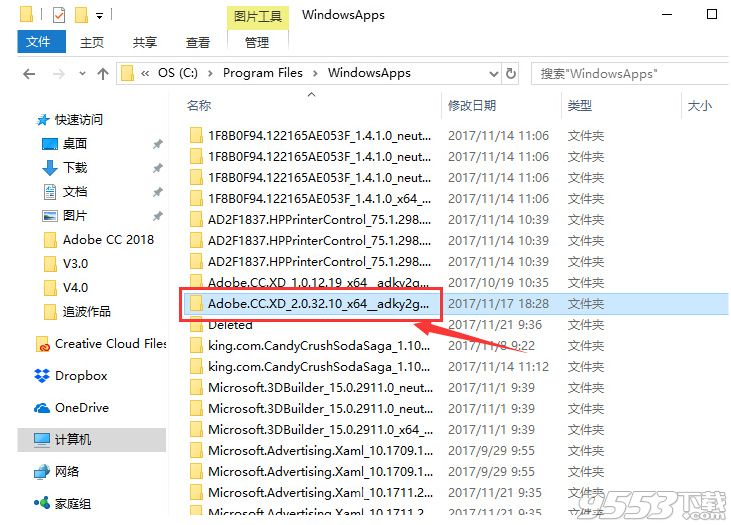Go up one folder level arrow
This screenshot has height=525, width=731.
point(103,74)
